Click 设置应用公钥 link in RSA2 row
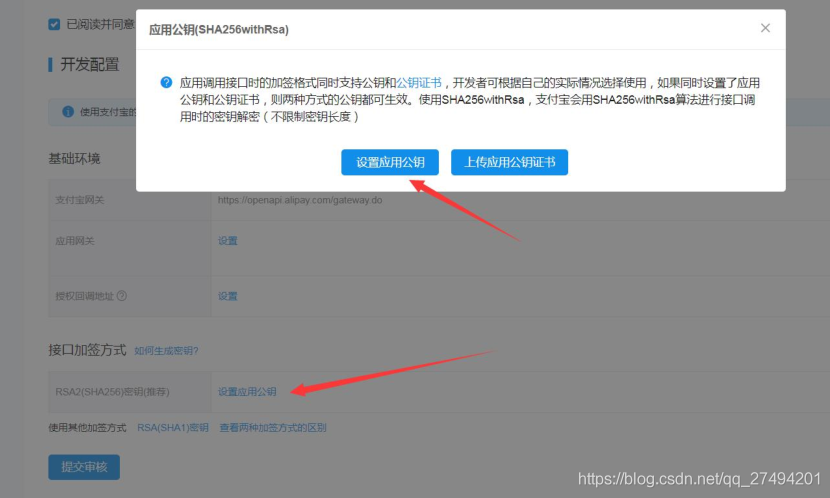This screenshot has width=830, height=498. pos(247,392)
